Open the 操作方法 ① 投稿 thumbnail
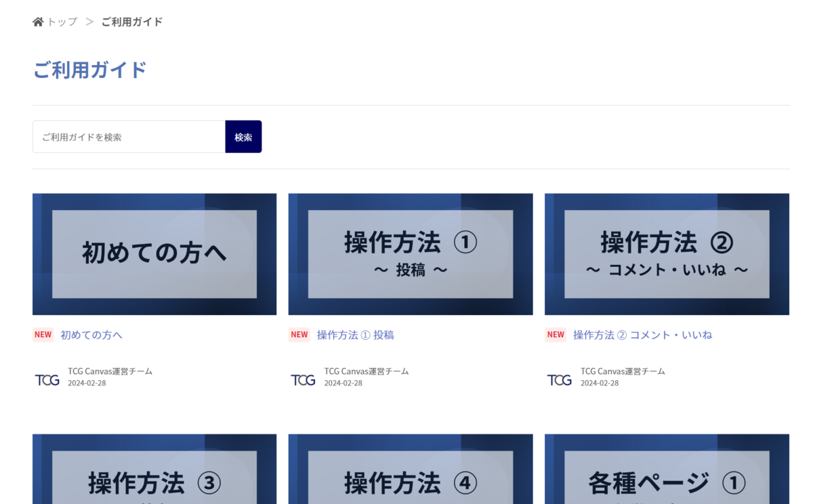The width and height of the screenshot is (813, 504). click(411, 254)
